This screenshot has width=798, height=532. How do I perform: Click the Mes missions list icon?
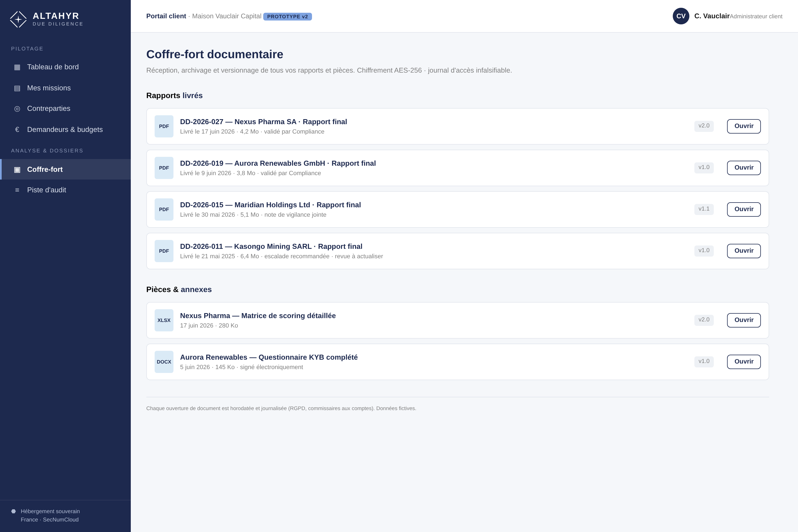coord(17,88)
